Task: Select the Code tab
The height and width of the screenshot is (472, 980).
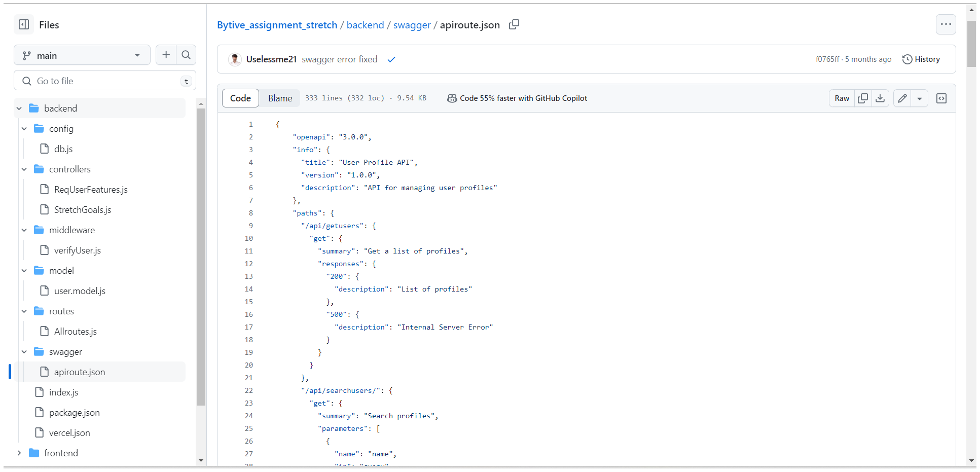Action: tap(240, 98)
